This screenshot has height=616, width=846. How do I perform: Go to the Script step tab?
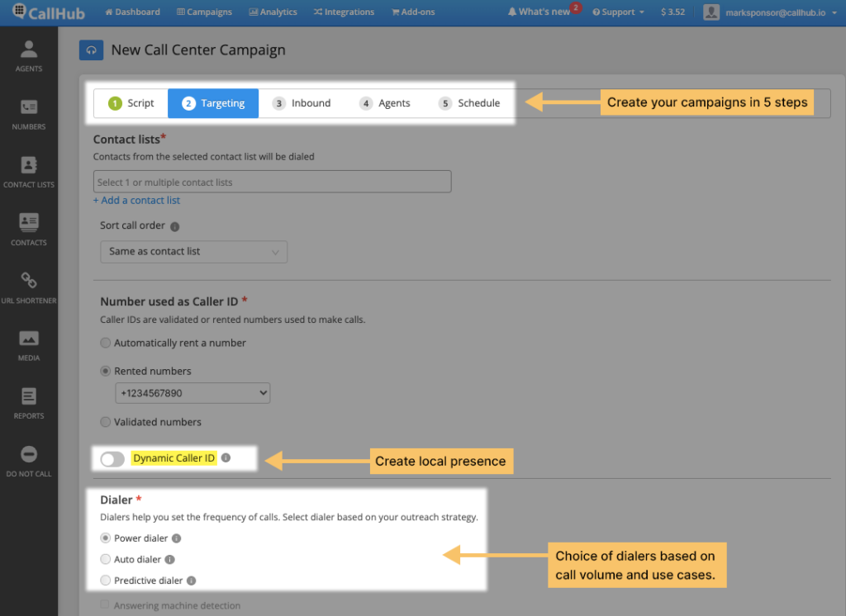tap(131, 103)
